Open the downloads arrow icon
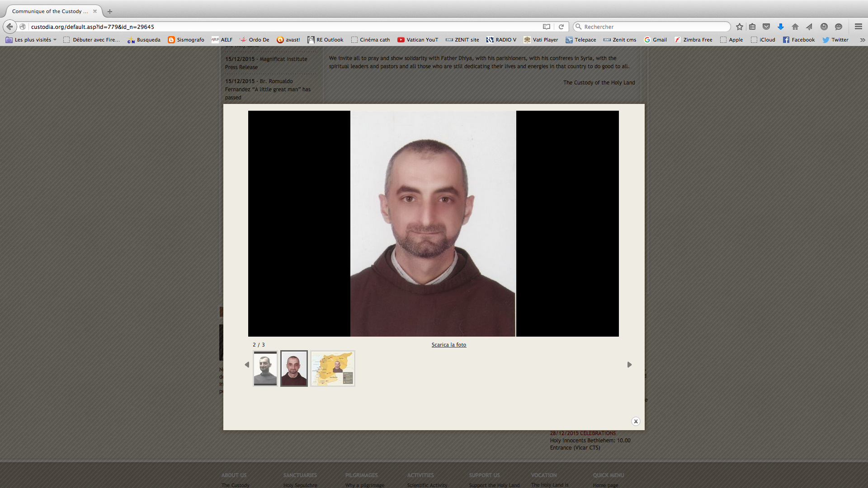 (781, 27)
